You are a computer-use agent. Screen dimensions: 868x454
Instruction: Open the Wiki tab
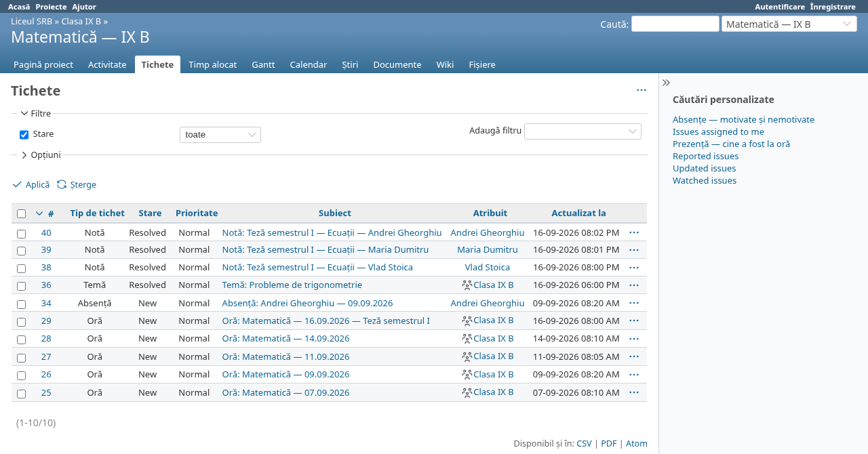(445, 64)
